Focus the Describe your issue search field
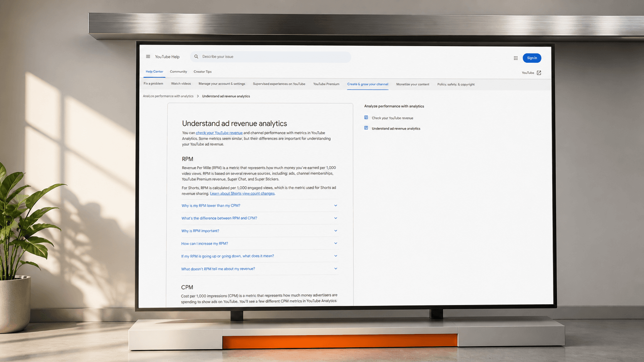The width and height of the screenshot is (644, 362). point(270,57)
